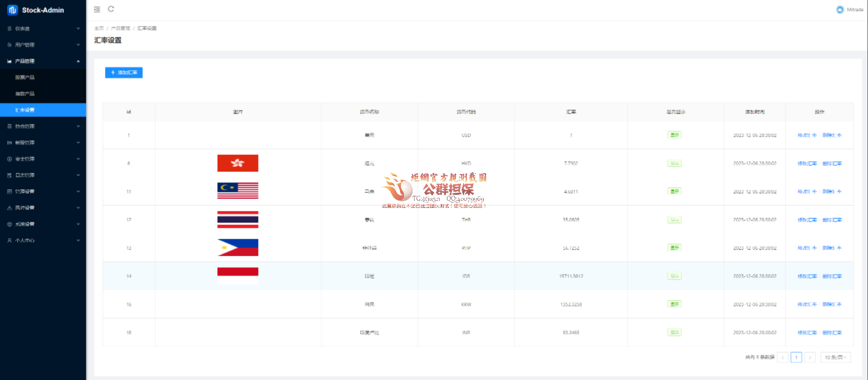This screenshot has width=868, height=380.
Task: Open the 10 条/页 page size dropdown
Action: [x=835, y=357]
